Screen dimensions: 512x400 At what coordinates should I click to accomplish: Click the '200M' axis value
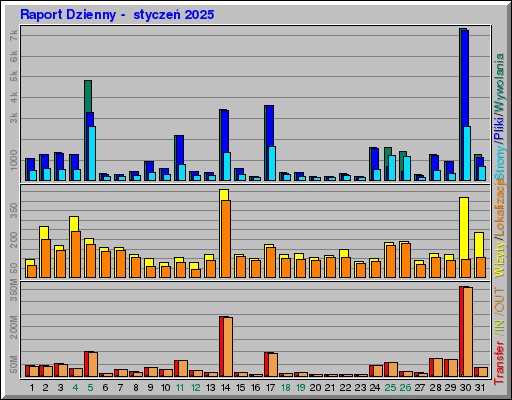pos(13,328)
